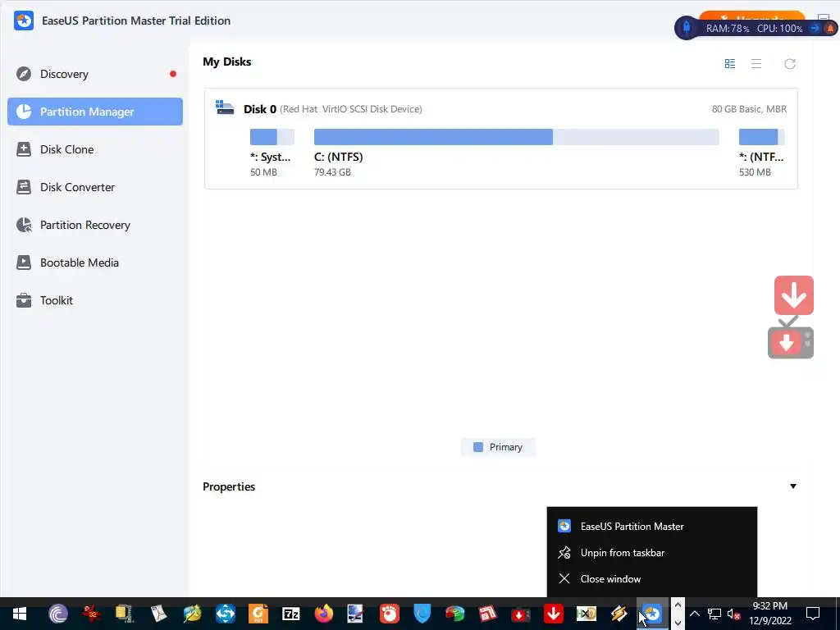840x630 pixels.
Task: Click the "79.43 GB" size text
Action: tap(332, 172)
